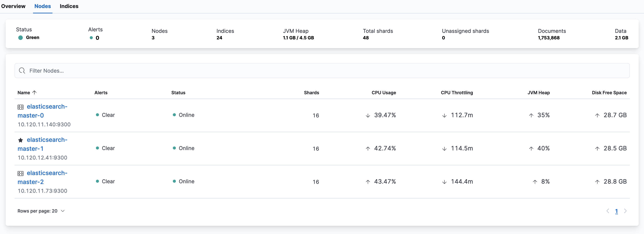Sort table by CPU Usage column header
This screenshot has height=234, width=644.
[x=383, y=93]
